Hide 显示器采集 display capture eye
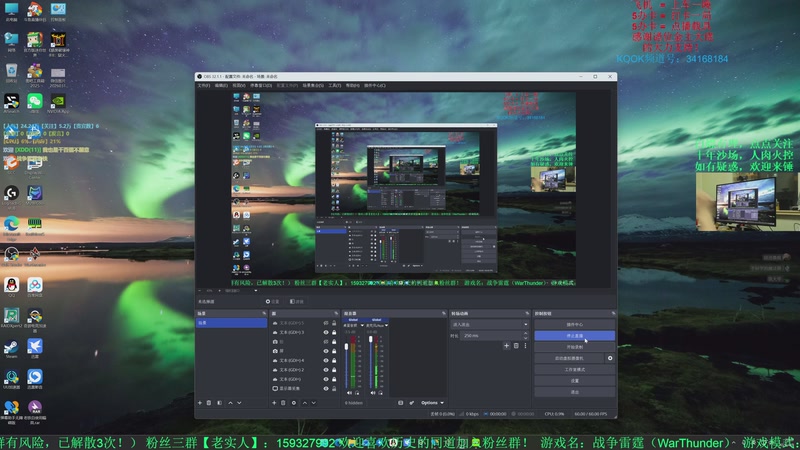 click(x=326, y=389)
